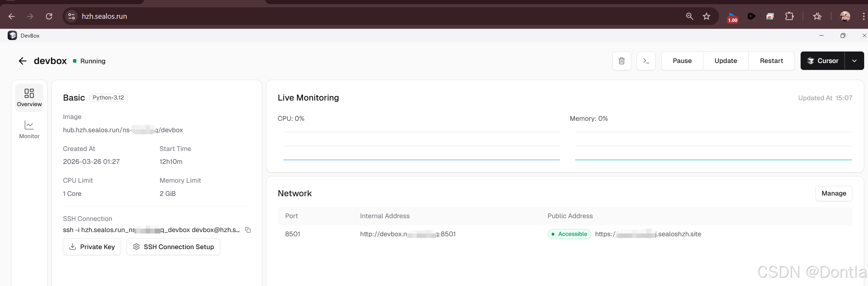This screenshot has height=286, width=868.
Task: Delete the devbox with trash icon
Action: 622,61
